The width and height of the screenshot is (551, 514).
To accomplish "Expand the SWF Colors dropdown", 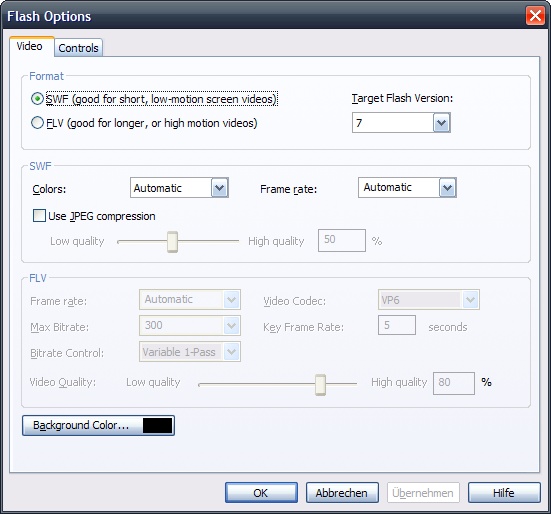I will pos(179,188).
